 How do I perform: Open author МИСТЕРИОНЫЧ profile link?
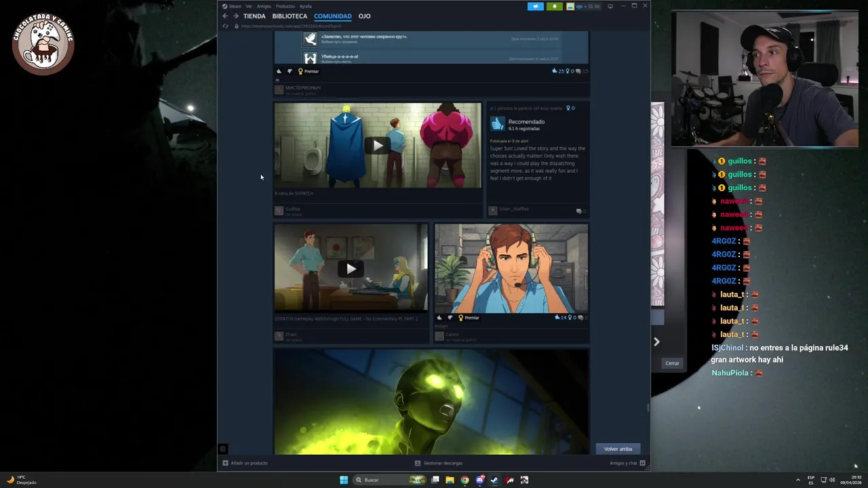302,87
